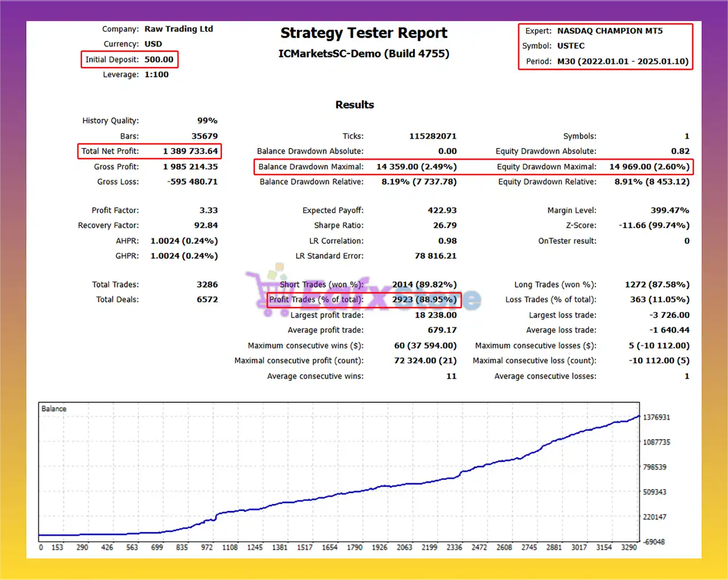The width and height of the screenshot is (728, 580).
Task: Click the Equity Drawdown Maximal value
Action: pyautogui.click(x=649, y=167)
